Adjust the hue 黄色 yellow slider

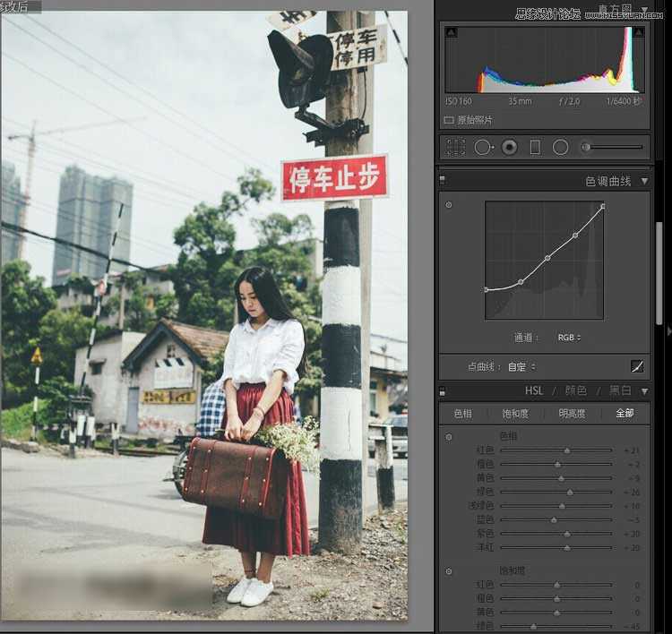(561, 478)
